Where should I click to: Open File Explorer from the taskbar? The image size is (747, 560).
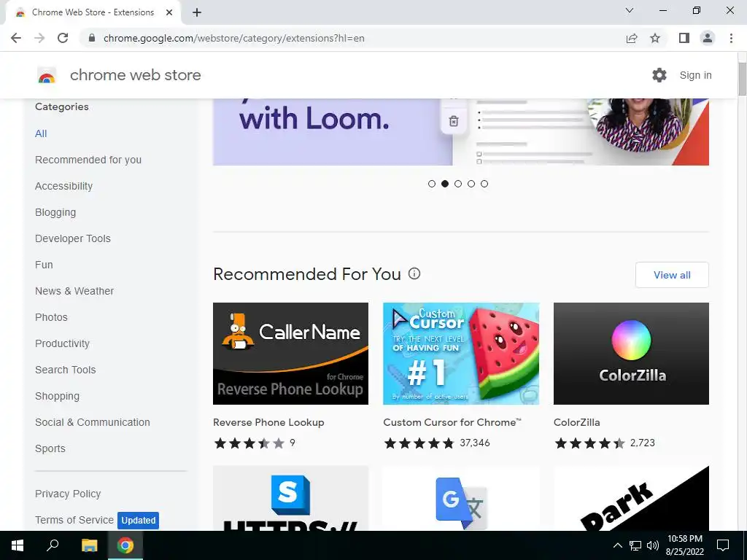click(x=90, y=545)
